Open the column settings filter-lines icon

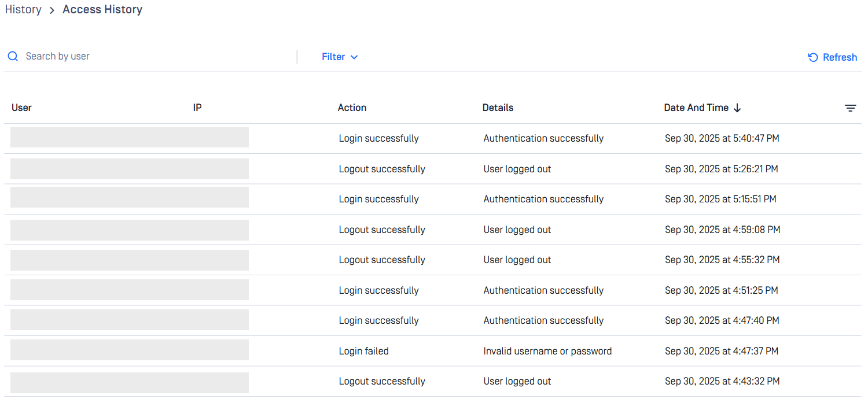850,108
